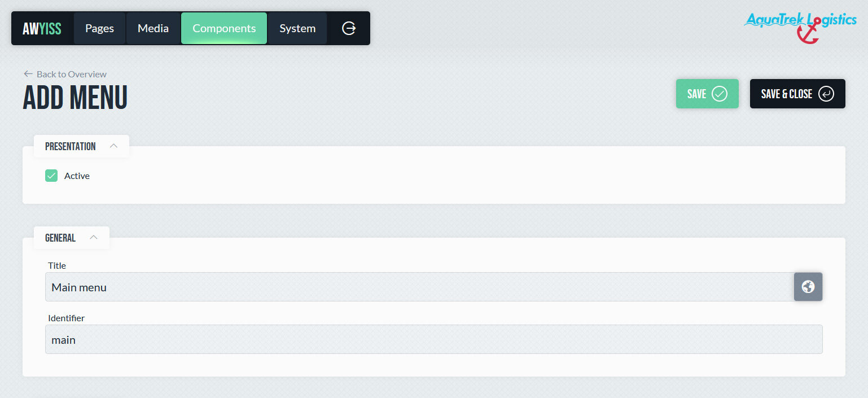The width and height of the screenshot is (868, 398).
Task: Focus the Identifier input field
Action: coord(433,339)
